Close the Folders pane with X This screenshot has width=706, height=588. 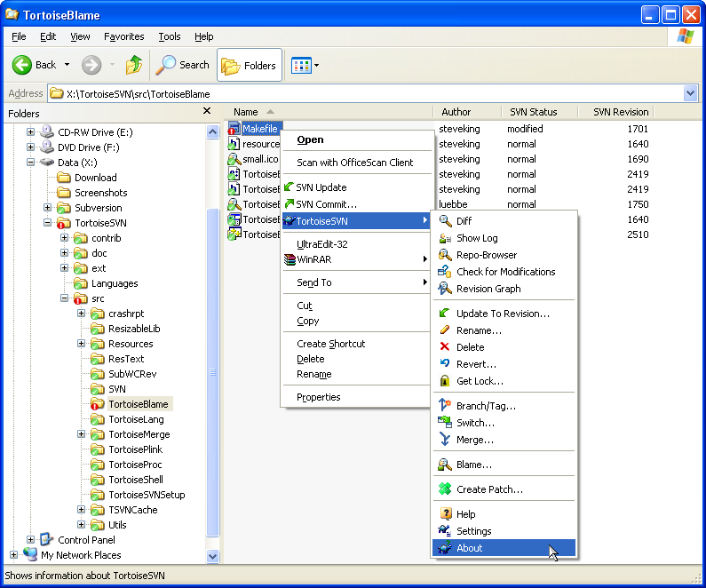tap(207, 111)
